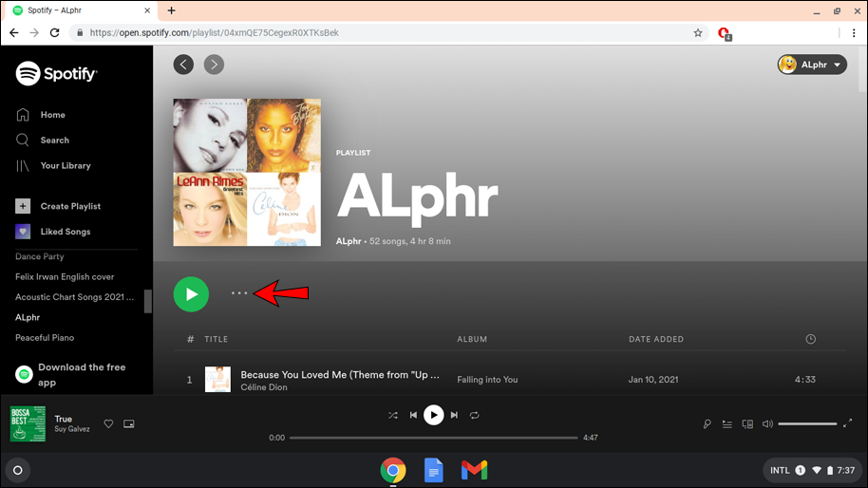The height and width of the screenshot is (488, 868).
Task: Open Chrome from the shelf
Action: coord(393,470)
